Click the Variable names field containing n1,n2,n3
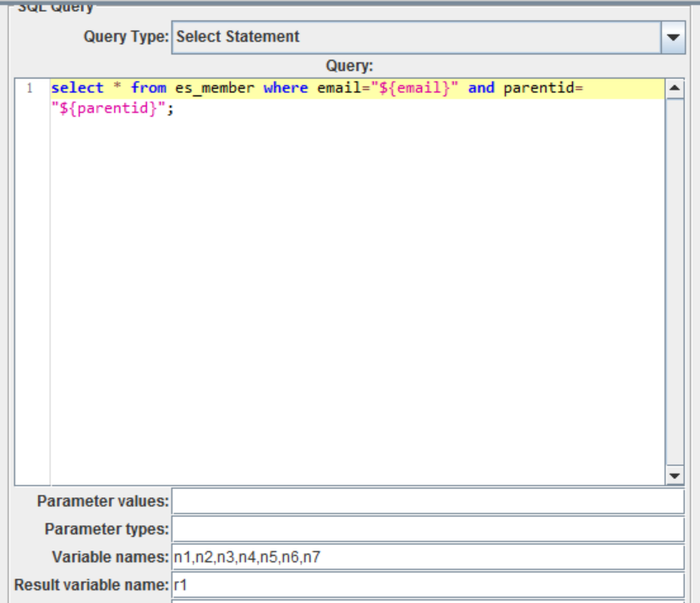Screen dimensions: 700x603 pyautogui.click(x=428, y=557)
